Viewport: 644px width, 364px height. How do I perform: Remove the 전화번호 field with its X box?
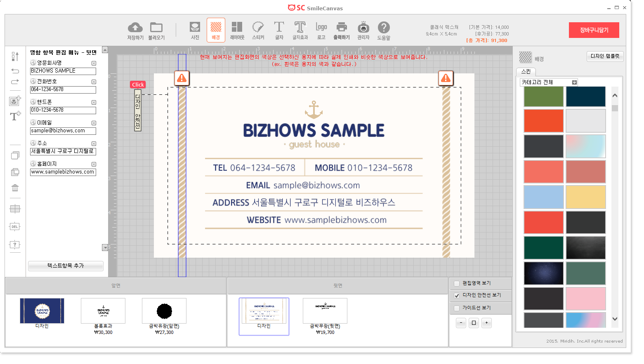94,82
